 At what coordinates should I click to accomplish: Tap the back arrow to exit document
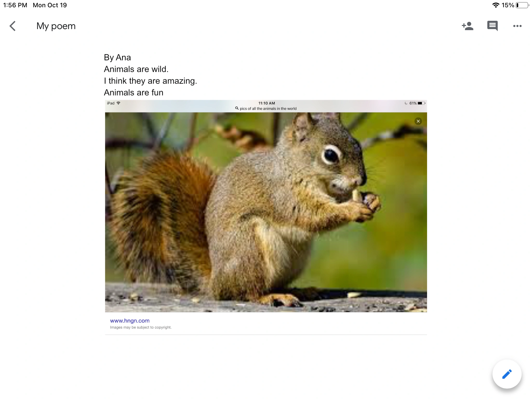point(12,26)
